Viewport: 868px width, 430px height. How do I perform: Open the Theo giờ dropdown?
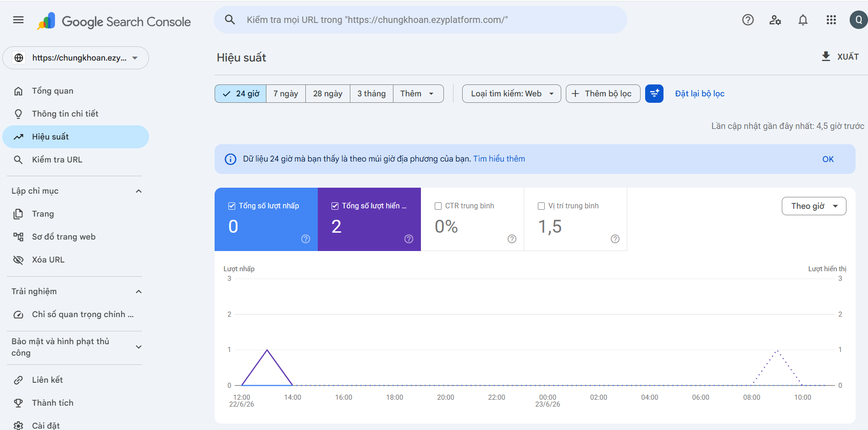(814, 206)
